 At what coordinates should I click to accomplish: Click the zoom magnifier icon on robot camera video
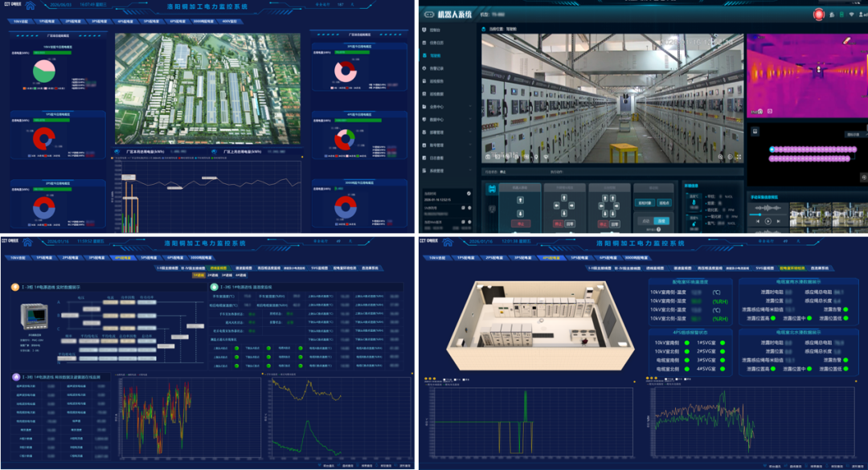(720, 157)
